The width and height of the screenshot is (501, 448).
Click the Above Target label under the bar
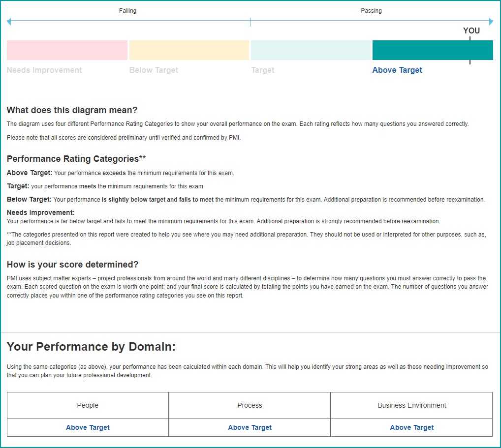397,70
